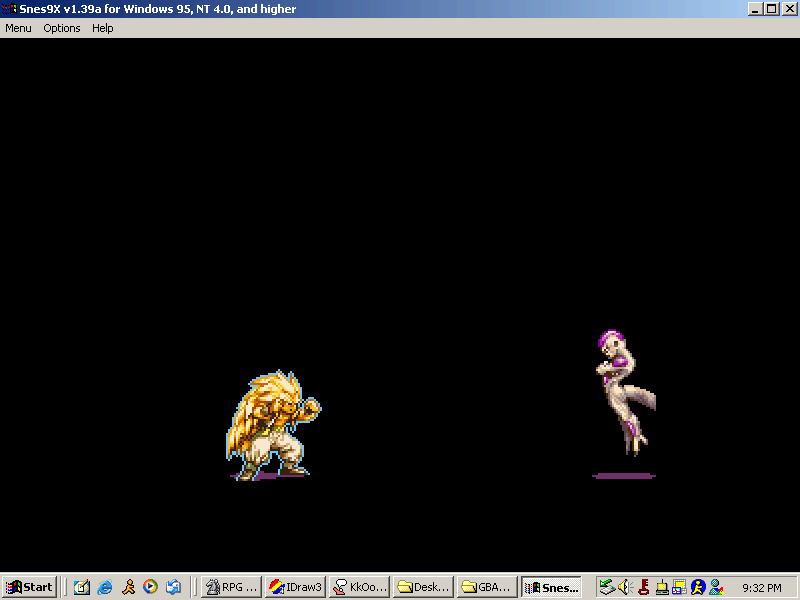
Task: Click the MSN Messenger tray icon
Action: pos(716,587)
